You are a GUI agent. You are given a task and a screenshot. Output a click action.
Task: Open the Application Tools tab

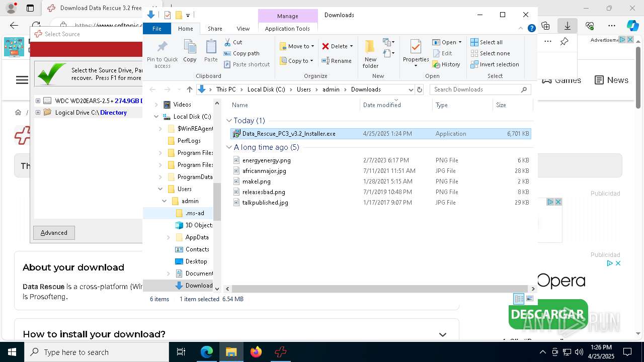click(287, 29)
